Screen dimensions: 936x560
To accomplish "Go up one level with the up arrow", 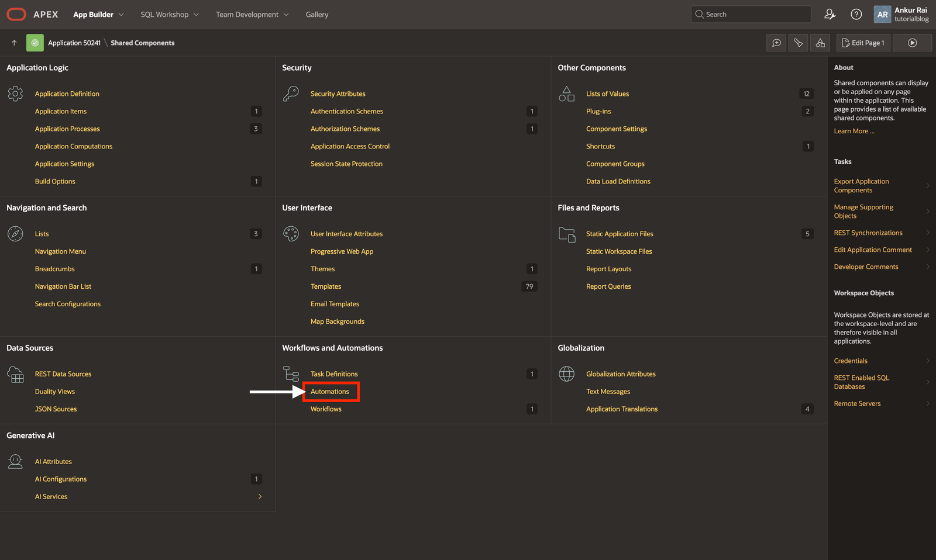I will click(14, 43).
